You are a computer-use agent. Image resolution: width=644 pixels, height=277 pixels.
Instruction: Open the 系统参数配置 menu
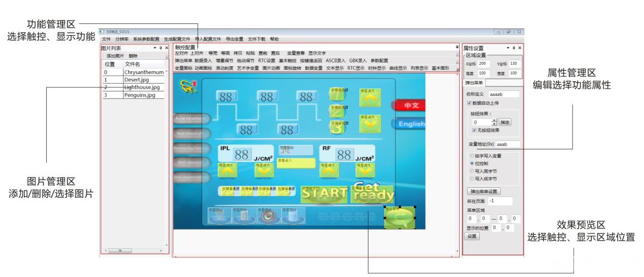click(x=146, y=40)
